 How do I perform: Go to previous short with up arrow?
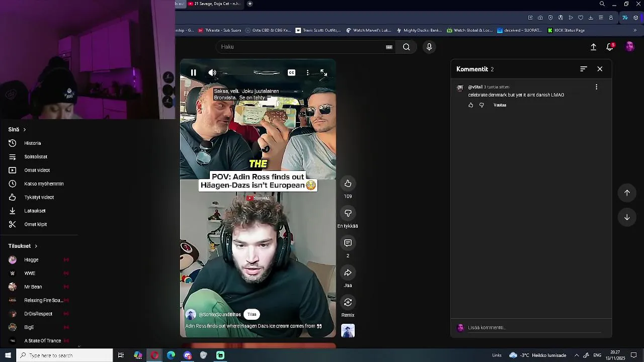[x=627, y=193]
